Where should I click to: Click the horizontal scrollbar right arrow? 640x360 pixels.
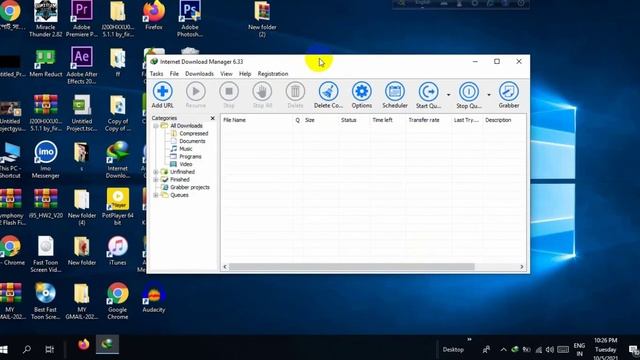coord(522,267)
